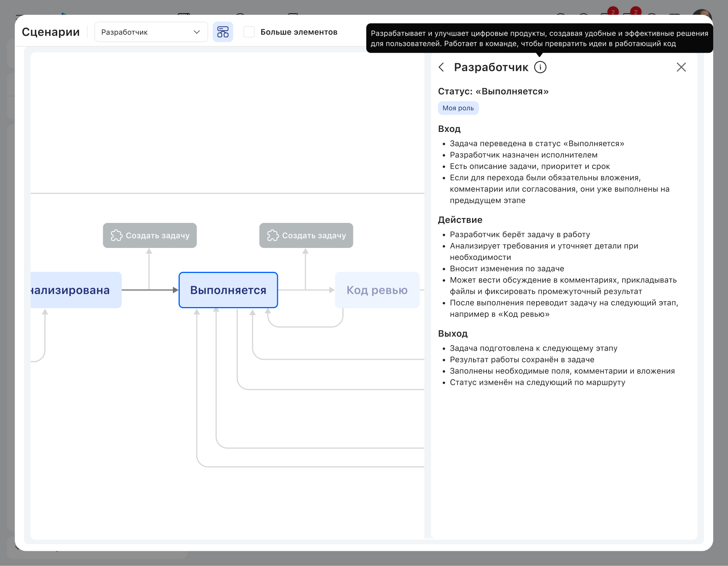Click the Моя роль tag
The height and width of the screenshot is (566, 728).
pyautogui.click(x=458, y=108)
